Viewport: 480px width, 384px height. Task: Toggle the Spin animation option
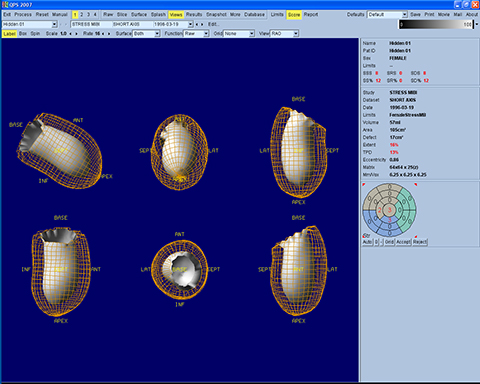pyautogui.click(x=35, y=34)
